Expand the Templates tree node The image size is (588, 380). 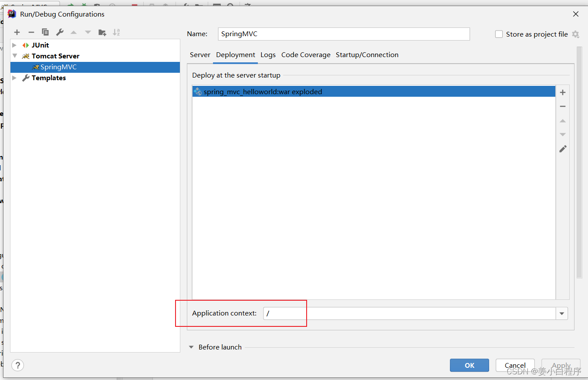(x=14, y=78)
